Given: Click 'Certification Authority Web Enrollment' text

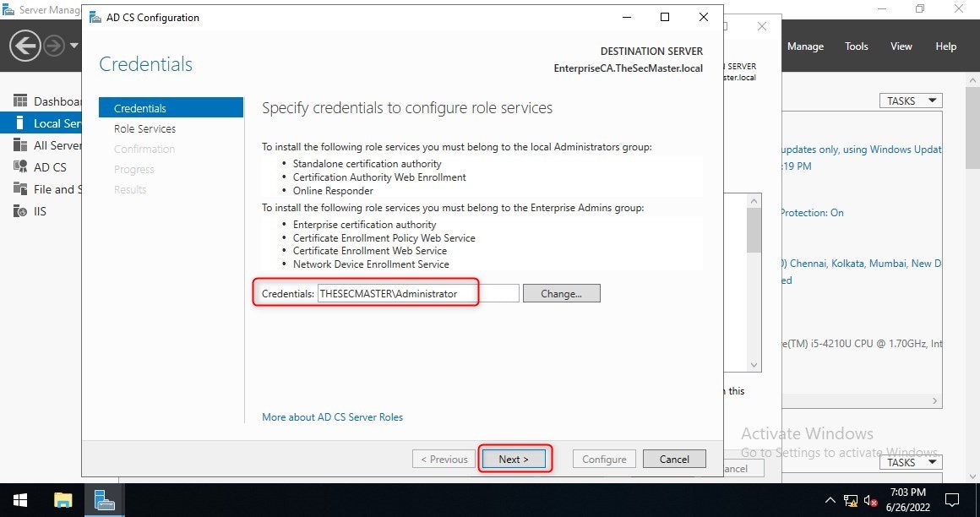Looking at the screenshot, I should tap(379, 177).
